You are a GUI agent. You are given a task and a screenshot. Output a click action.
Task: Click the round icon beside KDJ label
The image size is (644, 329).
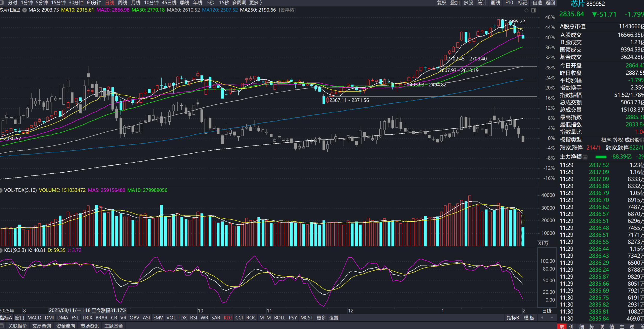pos(1,250)
